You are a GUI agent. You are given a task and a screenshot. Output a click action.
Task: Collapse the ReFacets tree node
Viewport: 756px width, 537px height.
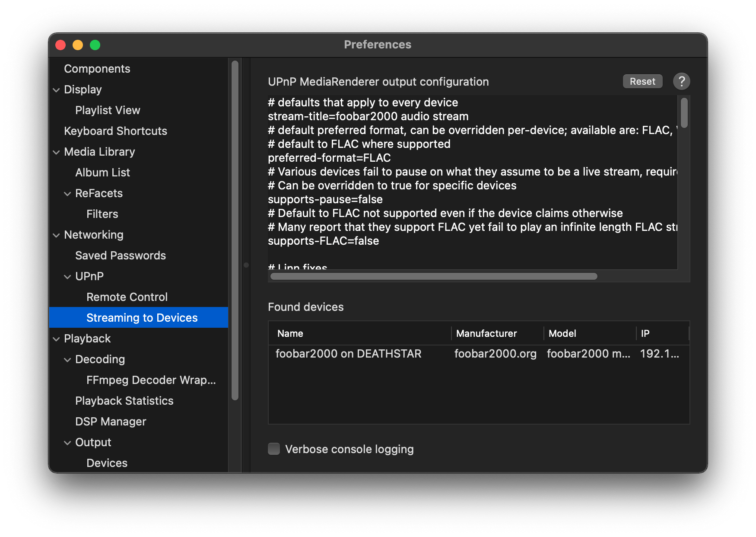click(x=67, y=194)
